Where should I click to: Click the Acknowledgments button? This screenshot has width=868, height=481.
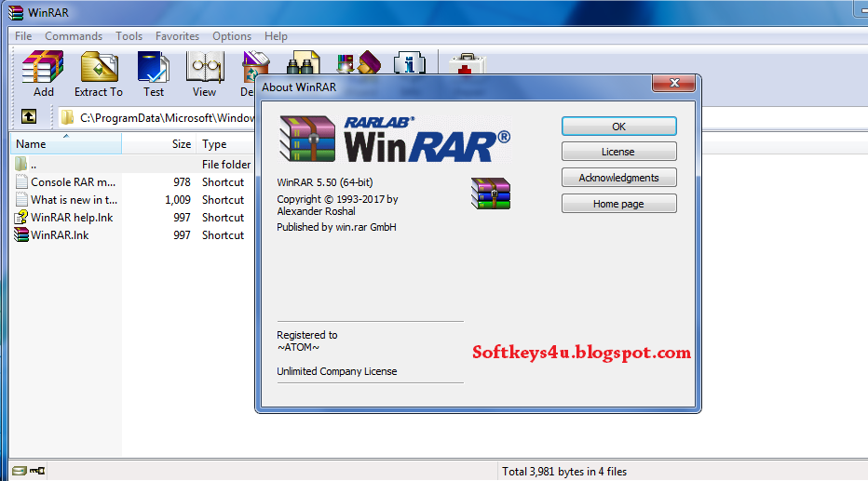(x=619, y=178)
